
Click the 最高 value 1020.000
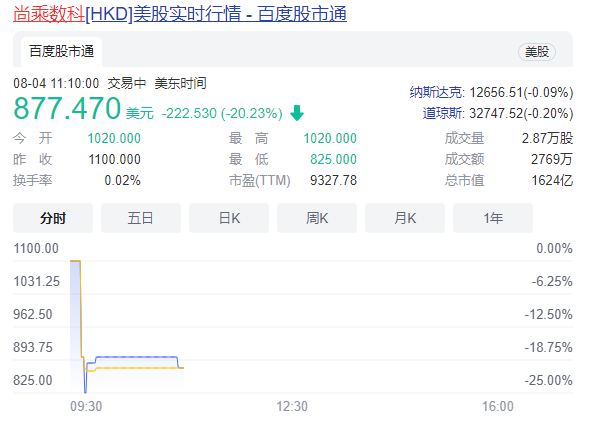pyautogui.click(x=330, y=139)
